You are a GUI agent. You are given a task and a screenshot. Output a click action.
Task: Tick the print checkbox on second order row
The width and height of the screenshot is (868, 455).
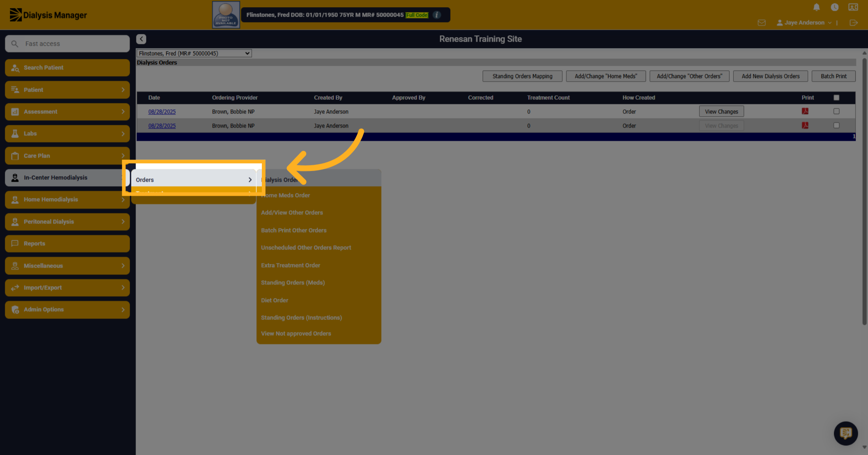(x=836, y=125)
